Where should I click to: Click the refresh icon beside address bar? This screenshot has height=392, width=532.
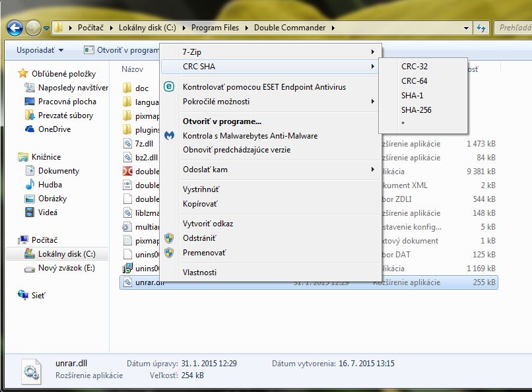pyautogui.click(x=481, y=28)
